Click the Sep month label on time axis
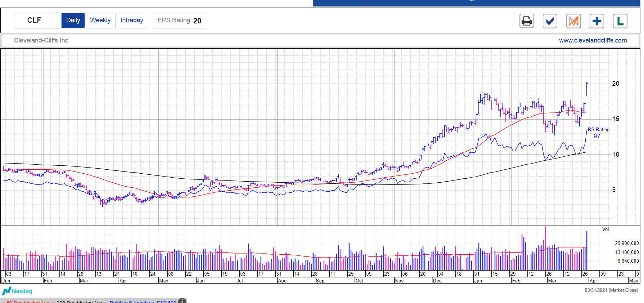 (x=320, y=281)
